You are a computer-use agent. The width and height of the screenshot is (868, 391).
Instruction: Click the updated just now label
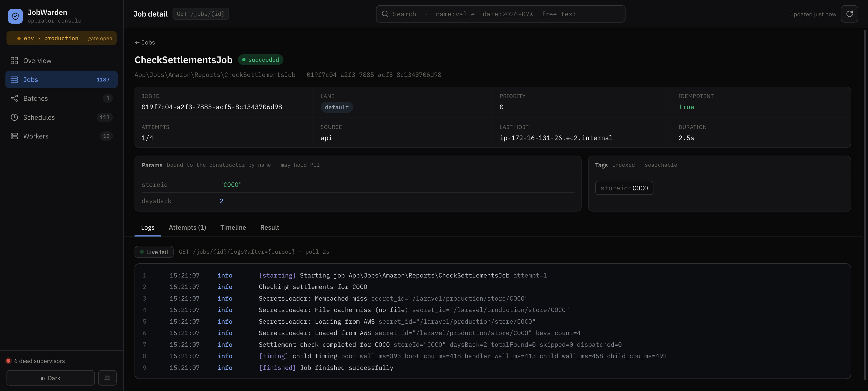tap(813, 14)
